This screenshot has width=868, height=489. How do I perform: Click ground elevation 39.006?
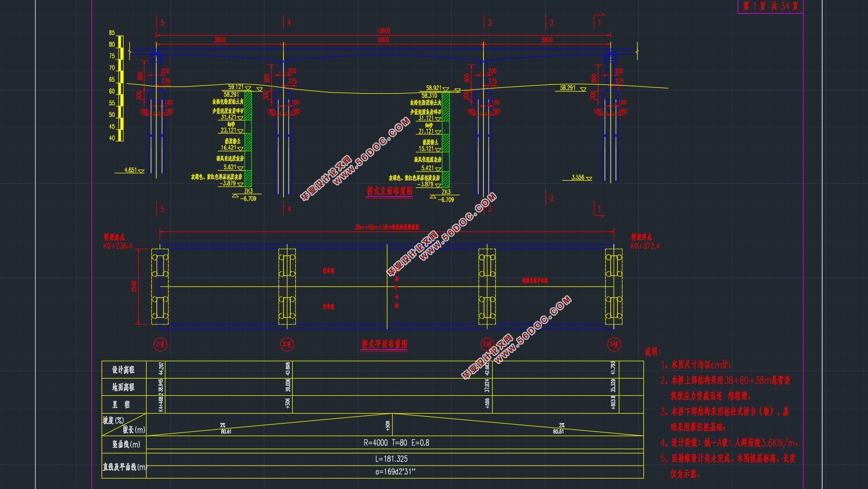point(288,386)
